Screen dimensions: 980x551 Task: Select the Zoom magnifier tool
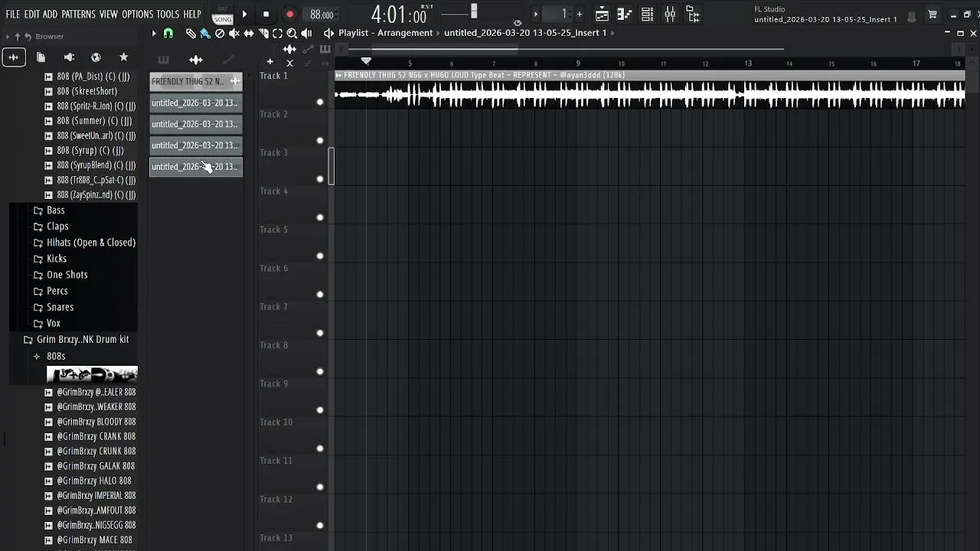pos(292,33)
